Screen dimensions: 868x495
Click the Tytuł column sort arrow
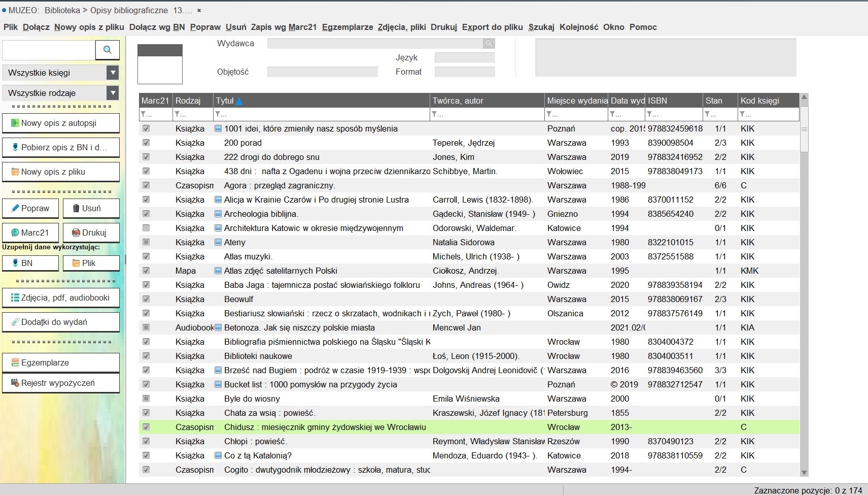pyautogui.click(x=239, y=101)
